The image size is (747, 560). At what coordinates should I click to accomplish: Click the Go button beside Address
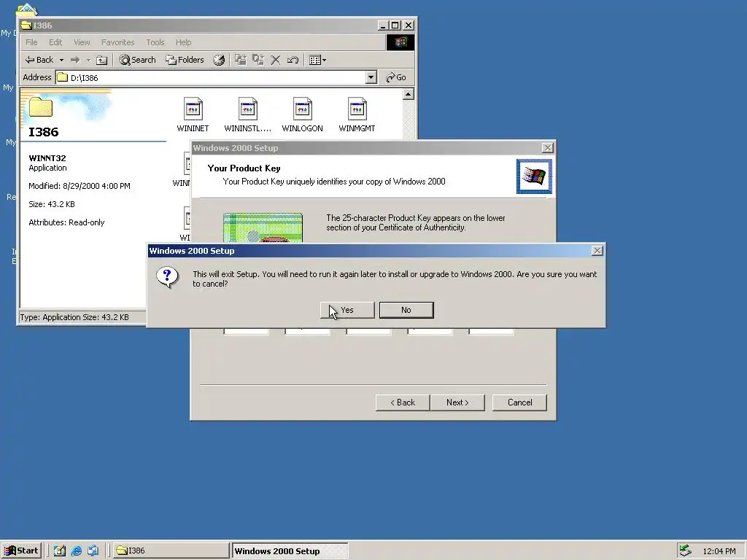point(396,77)
